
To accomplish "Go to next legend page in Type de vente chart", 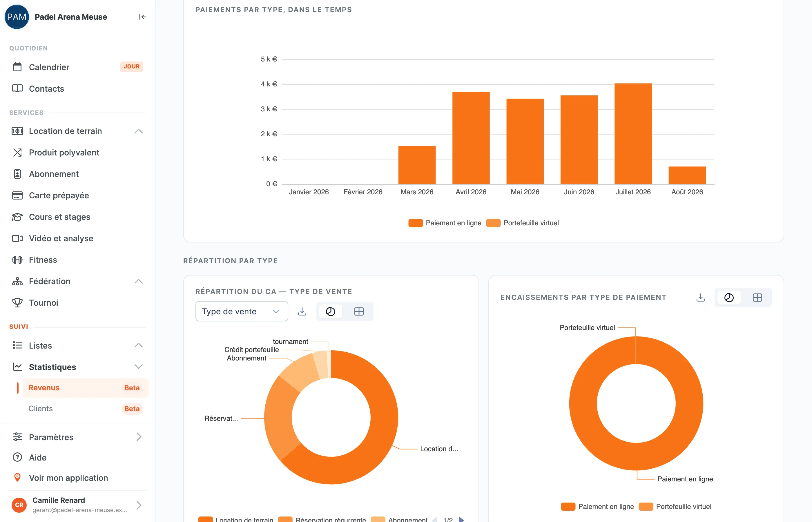I will coord(461,519).
